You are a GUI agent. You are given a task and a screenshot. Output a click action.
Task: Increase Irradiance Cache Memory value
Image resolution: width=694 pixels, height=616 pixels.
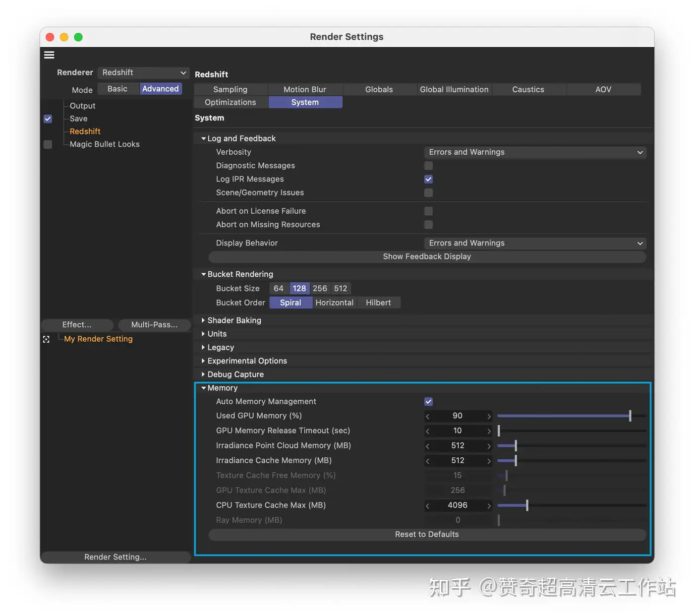click(489, 461)
